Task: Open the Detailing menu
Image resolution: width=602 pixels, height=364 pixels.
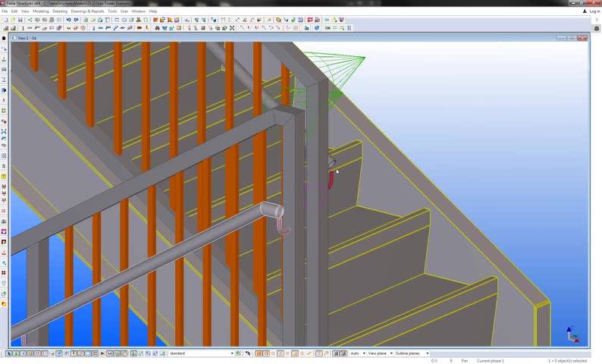Action: pos(60,11)
